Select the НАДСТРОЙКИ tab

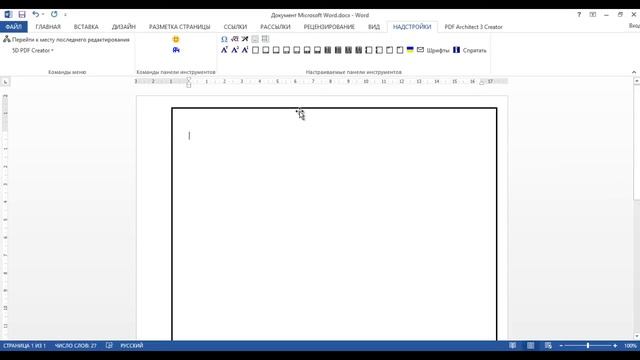tap(412, 27)
